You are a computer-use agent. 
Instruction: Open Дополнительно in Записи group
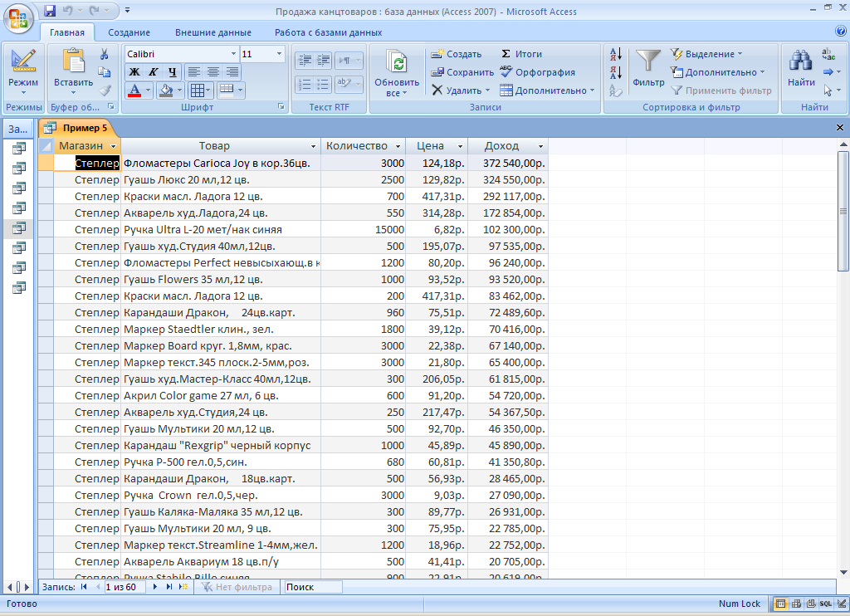coord(548,90)
